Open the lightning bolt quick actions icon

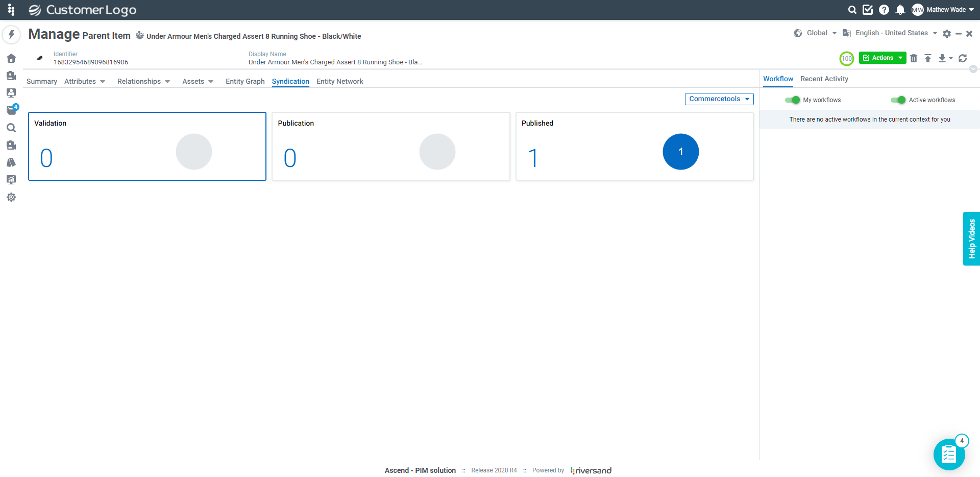coord(11,35)
